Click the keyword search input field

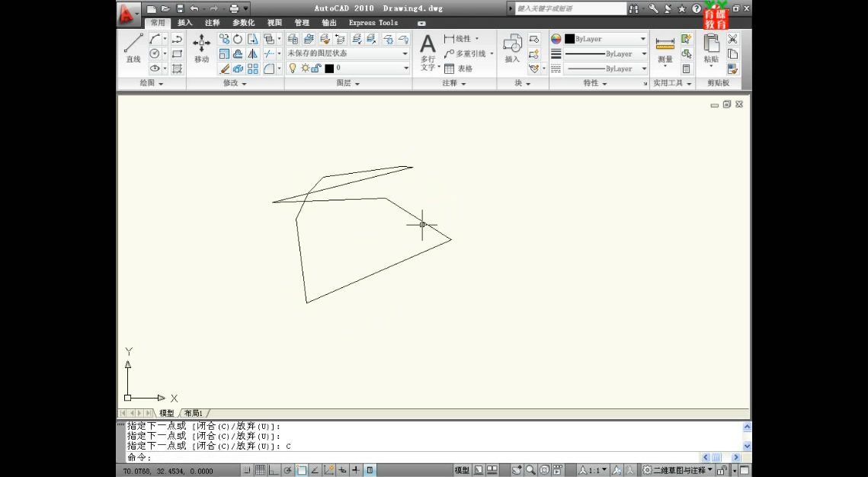tap(570, 8)
